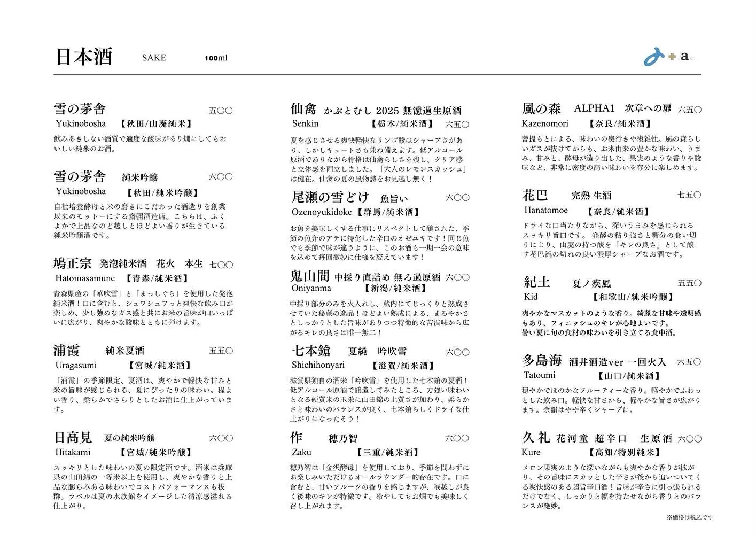Click the letter 'a' in the logo mark
Screen dimensions: 756x535
(684, 56)
